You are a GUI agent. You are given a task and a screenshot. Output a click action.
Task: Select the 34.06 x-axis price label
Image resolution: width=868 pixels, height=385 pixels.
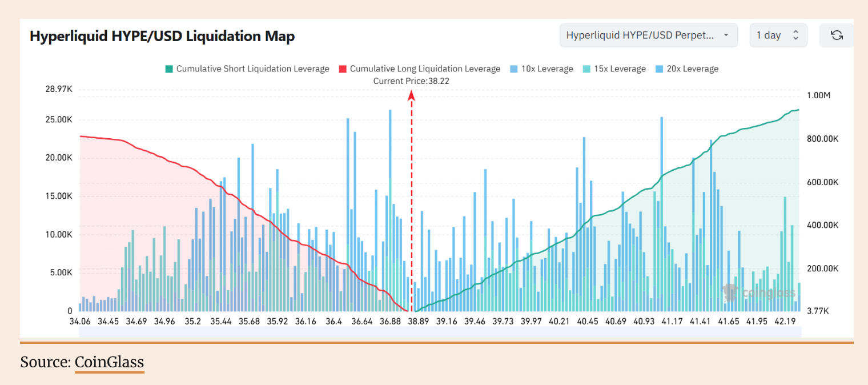pyautogui.click(x=80, y=322)
